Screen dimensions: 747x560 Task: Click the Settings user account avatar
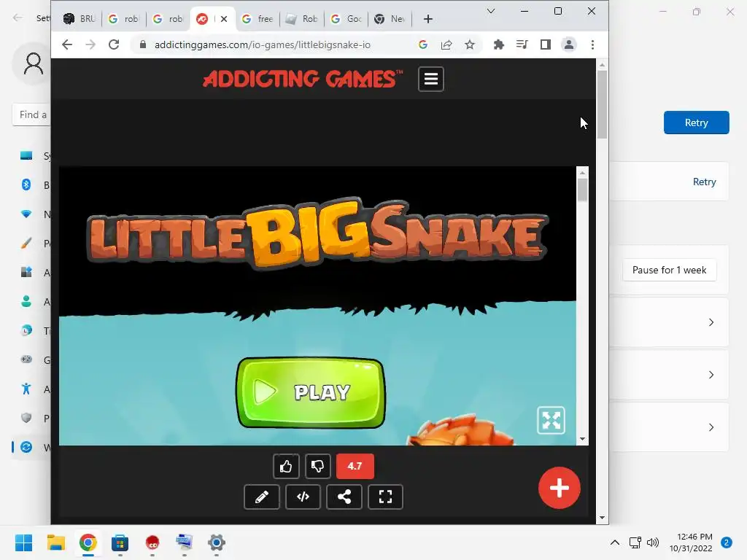click(x=33, y=64)
